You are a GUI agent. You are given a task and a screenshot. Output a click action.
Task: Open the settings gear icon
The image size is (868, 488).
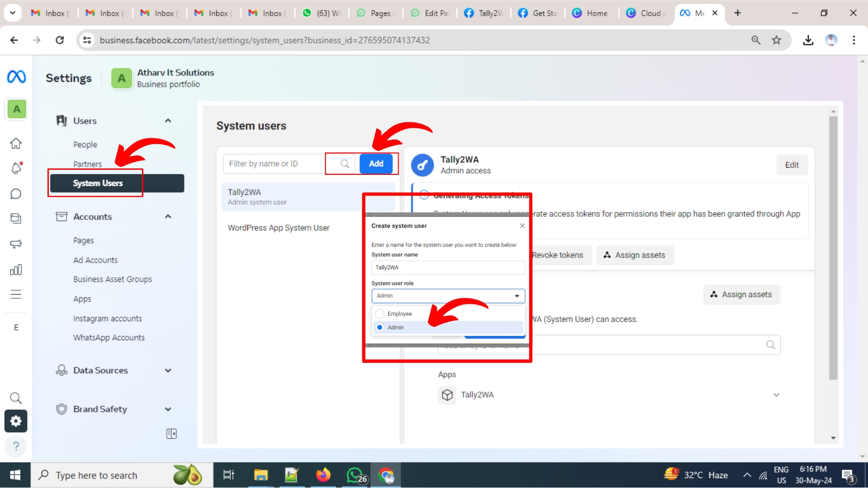[16, 421]
